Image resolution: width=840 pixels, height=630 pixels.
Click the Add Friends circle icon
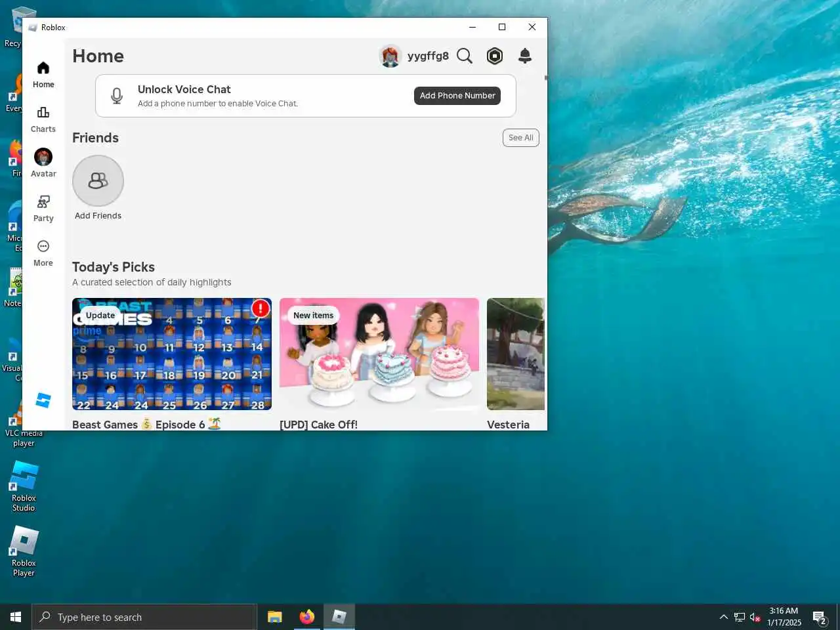click(x=98, y=180)
